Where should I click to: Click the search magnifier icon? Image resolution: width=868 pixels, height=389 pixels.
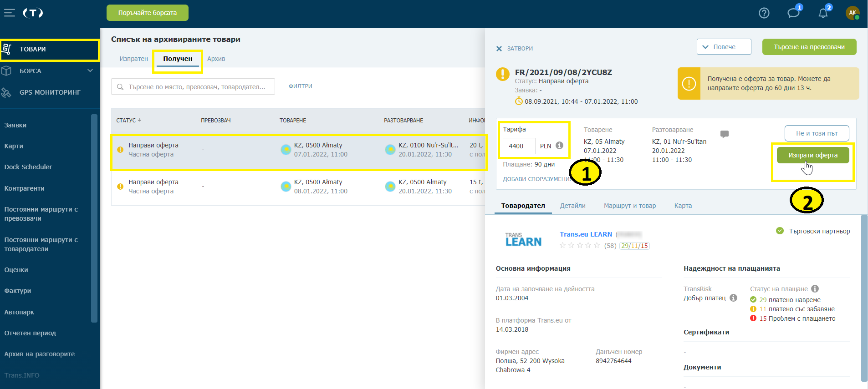[x=120, y=86]
